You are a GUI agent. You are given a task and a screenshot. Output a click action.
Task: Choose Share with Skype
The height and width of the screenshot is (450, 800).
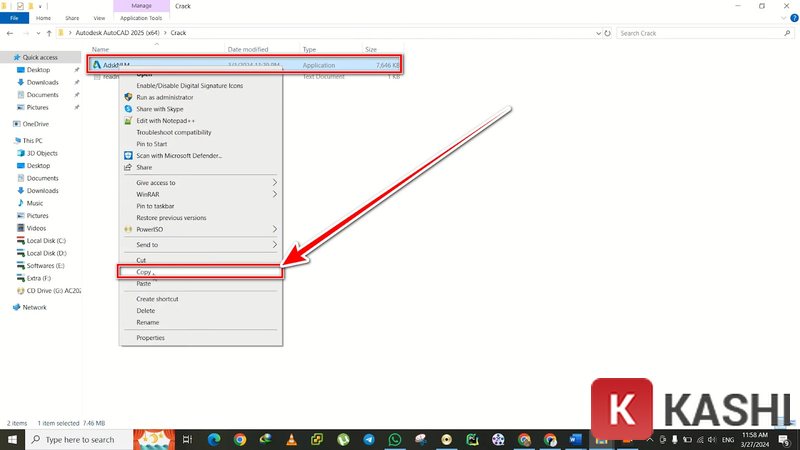click(201, 109)
